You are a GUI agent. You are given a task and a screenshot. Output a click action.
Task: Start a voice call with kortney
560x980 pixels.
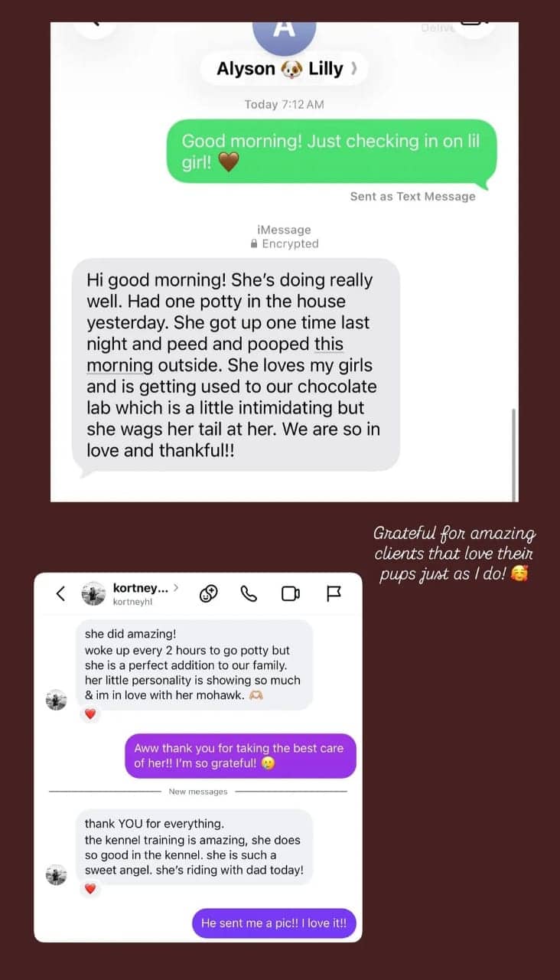pyautogui.click(x=249, y=593)
